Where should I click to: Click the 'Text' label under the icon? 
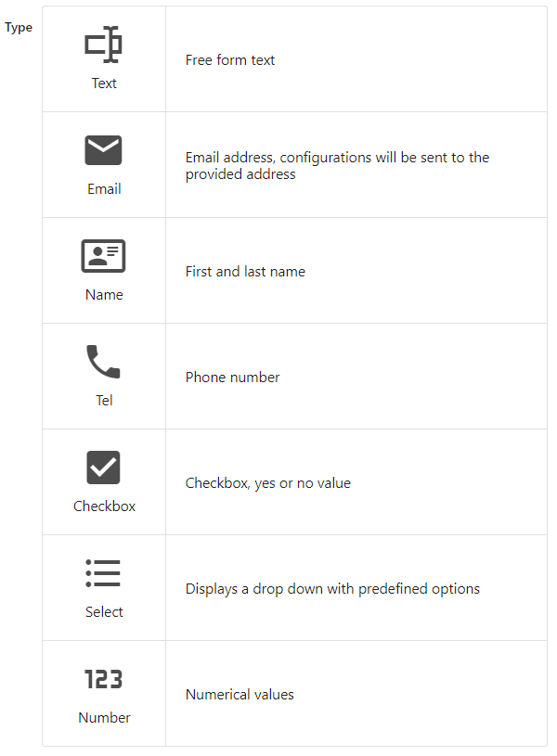tap(104, 83)
